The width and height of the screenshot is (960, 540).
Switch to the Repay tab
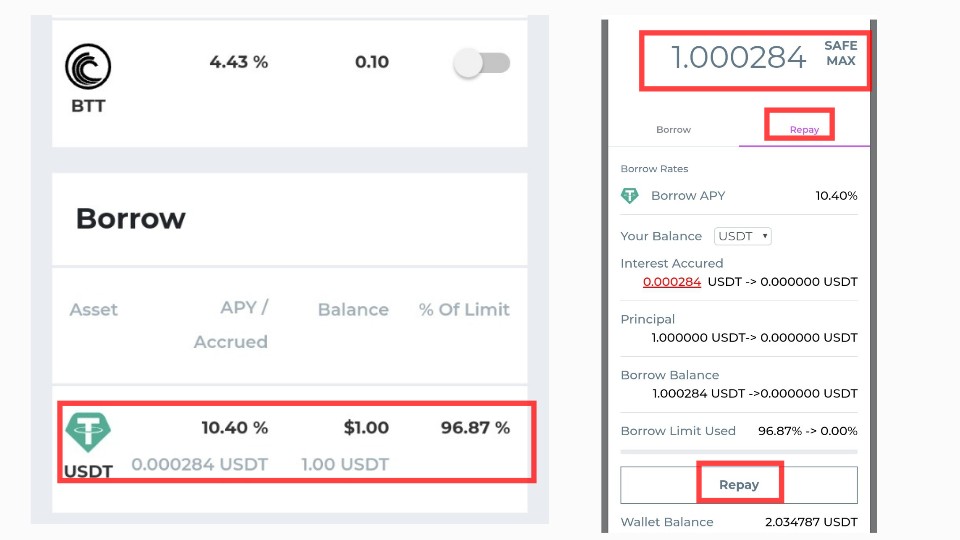804,130
